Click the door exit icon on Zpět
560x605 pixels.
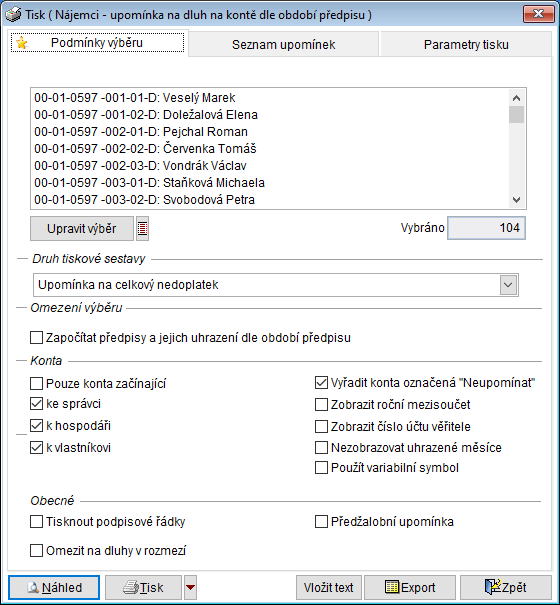pyautogui.click(x=492, y=586)
